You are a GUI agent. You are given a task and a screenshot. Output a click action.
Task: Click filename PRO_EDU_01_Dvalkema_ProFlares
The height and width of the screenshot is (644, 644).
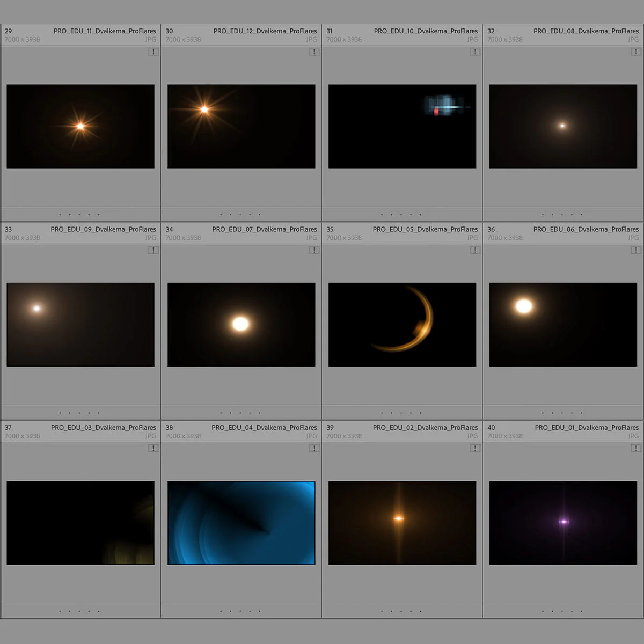coord(587,428)
